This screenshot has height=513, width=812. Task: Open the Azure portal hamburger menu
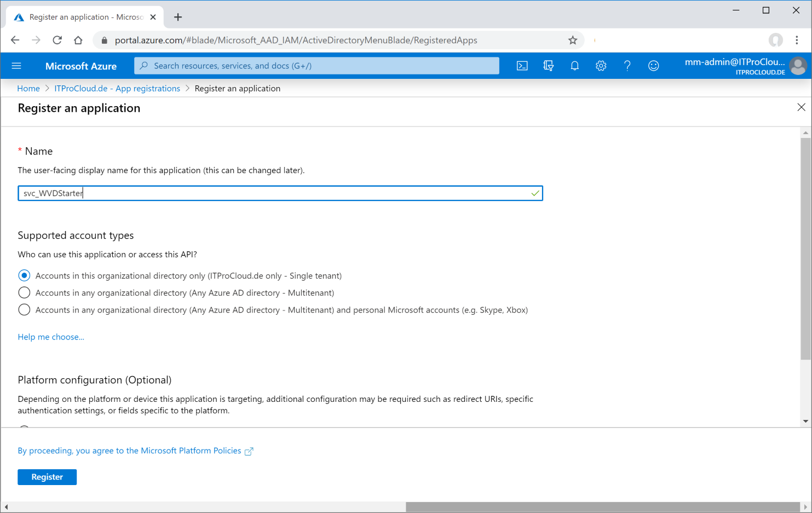click(x=16, y=66)
